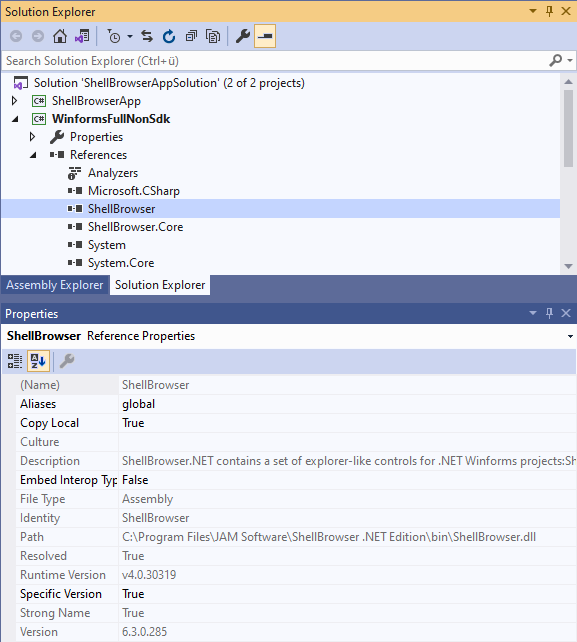Open Properties window position dropdown

[x=533, y=313]
